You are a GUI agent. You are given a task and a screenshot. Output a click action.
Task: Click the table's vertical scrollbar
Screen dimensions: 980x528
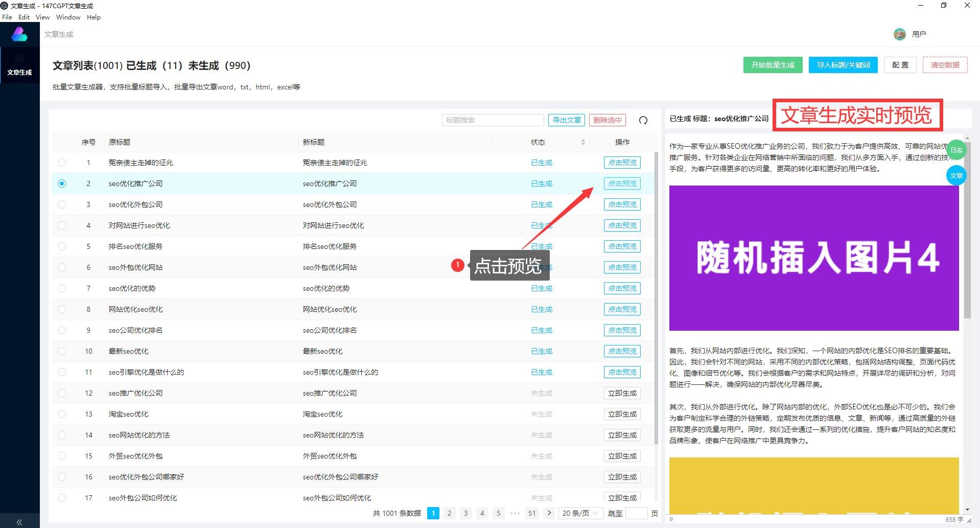[656, 296]
